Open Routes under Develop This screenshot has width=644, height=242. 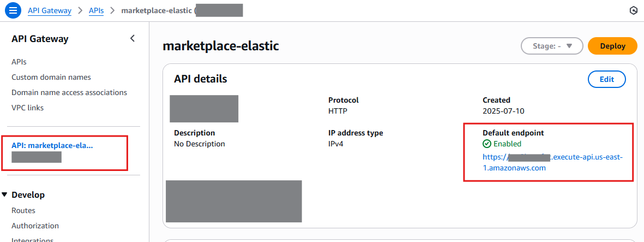pos(23,211)
